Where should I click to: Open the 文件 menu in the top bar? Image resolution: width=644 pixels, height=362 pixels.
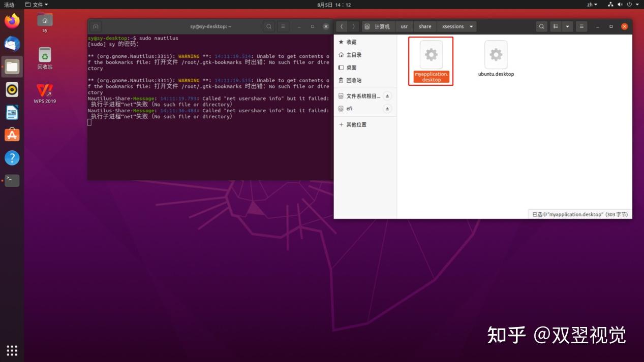point(36,4)
